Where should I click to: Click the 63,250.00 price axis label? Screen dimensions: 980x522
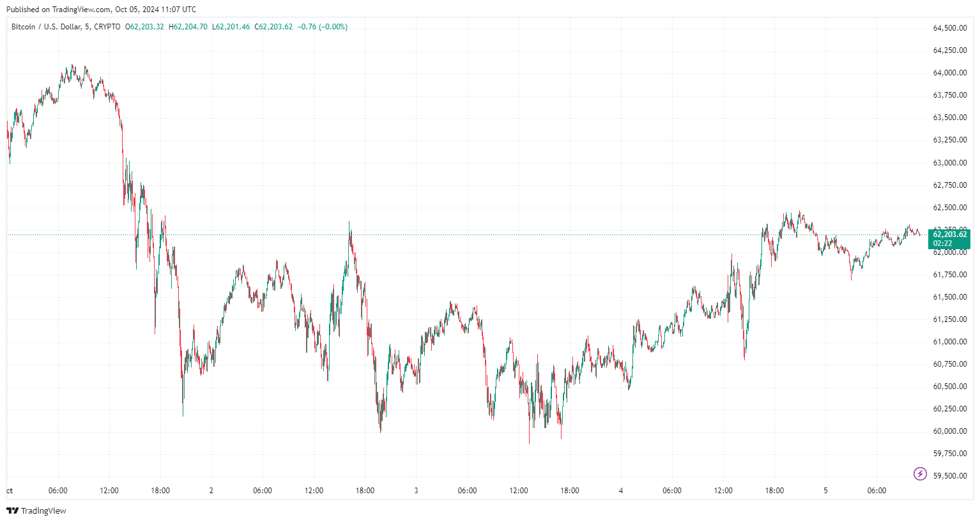click(x=949, y=140)
